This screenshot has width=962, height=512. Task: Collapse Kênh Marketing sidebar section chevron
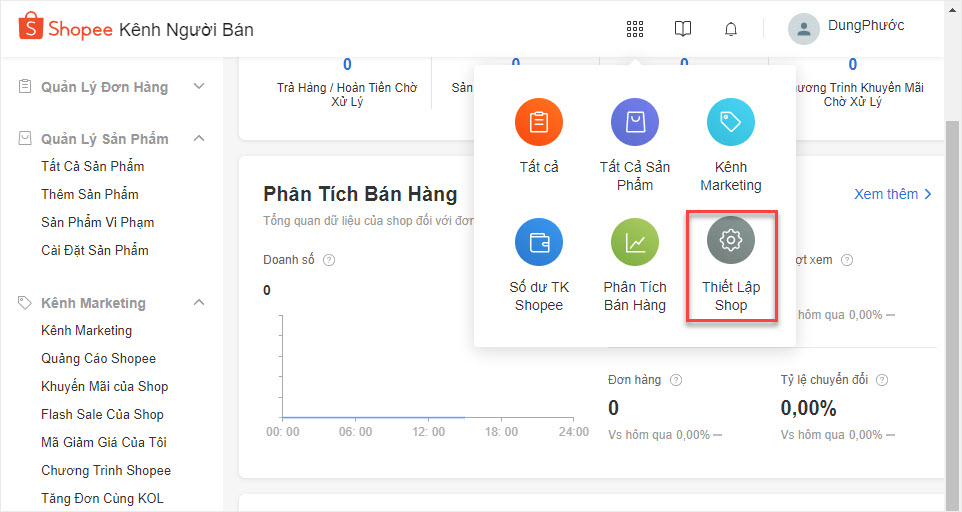pyautogui.click(x=199, y=302)
